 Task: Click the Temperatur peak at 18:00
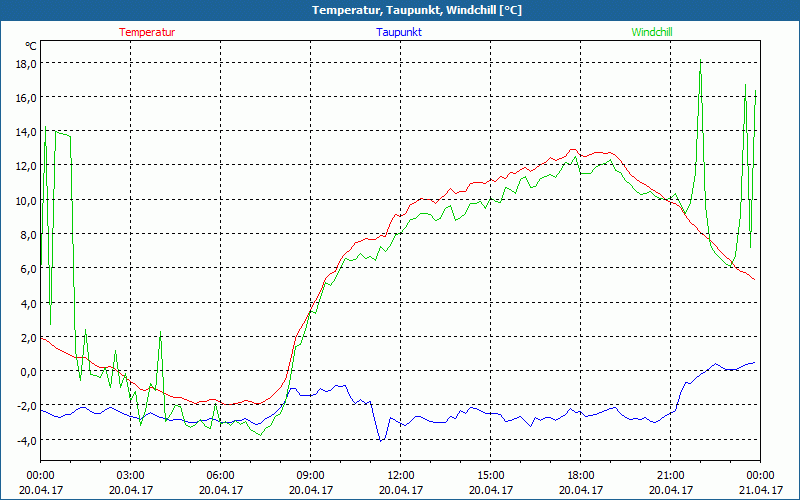click(x=573, y=149)
